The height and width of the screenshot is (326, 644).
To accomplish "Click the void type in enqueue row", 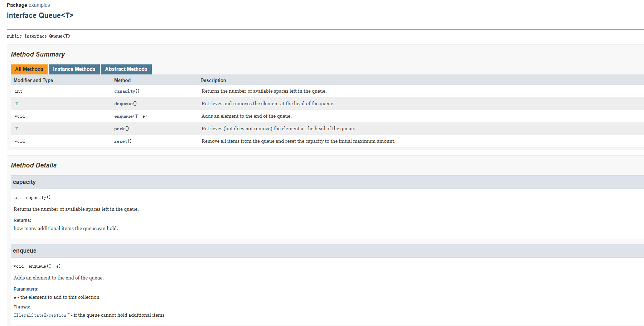I will 20,116.
